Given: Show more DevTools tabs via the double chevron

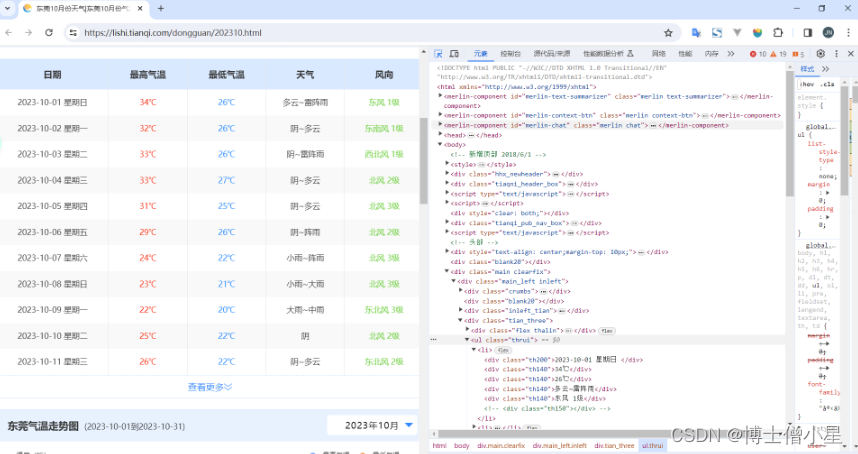Looking at the screenshot, I should (731, 54).
